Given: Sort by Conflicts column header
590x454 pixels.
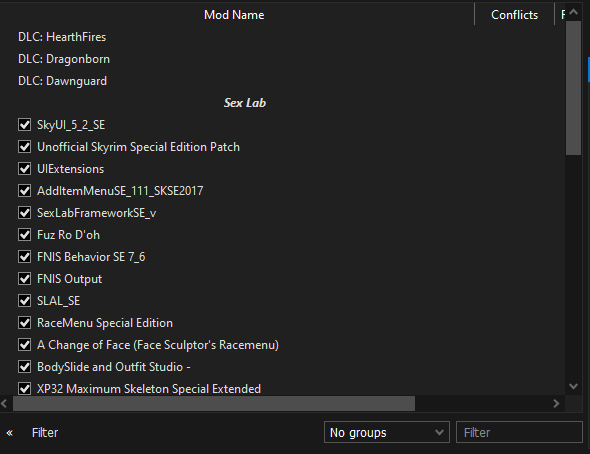Looking at the screenshot, I should pyautogui.click(x=514, y=15).
